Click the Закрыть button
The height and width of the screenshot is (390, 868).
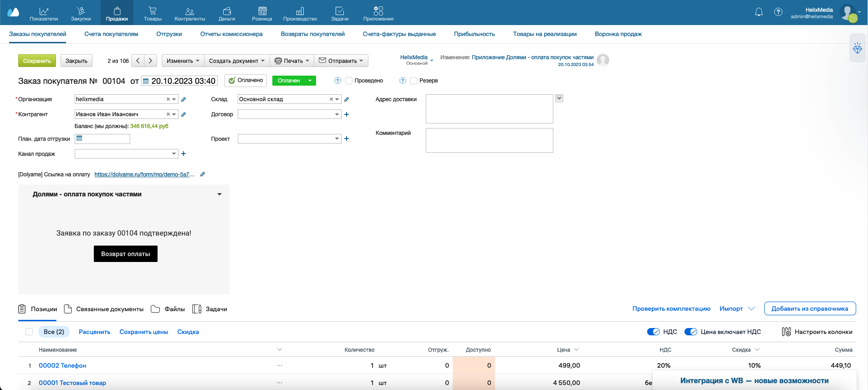point(77,61)
